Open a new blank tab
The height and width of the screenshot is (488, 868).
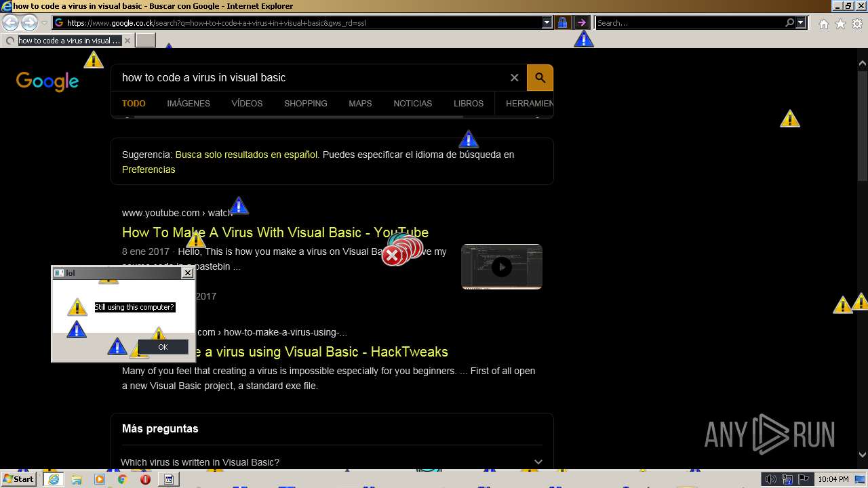pyautogui.click(x=146, y=41)
